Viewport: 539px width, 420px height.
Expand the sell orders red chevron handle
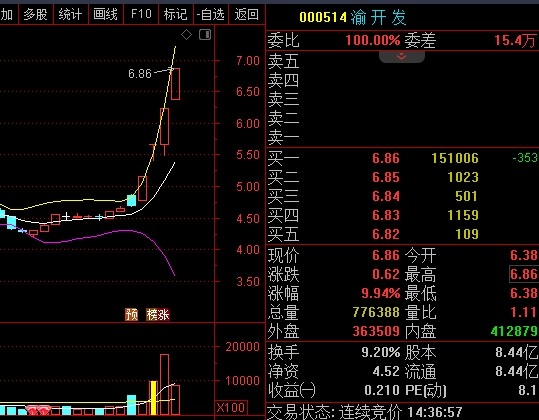[x=402, y=57]
